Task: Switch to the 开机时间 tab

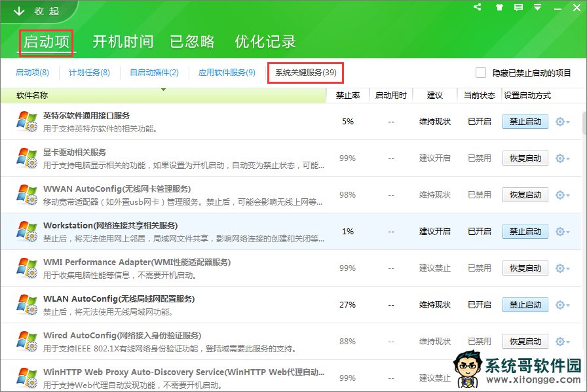Action: tap(123, 42)
